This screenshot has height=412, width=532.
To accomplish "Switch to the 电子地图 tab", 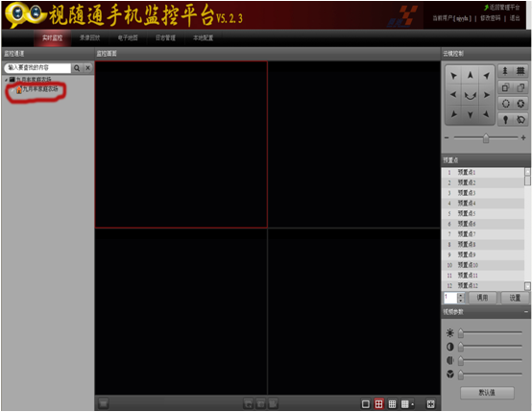I will coord(128,37).
